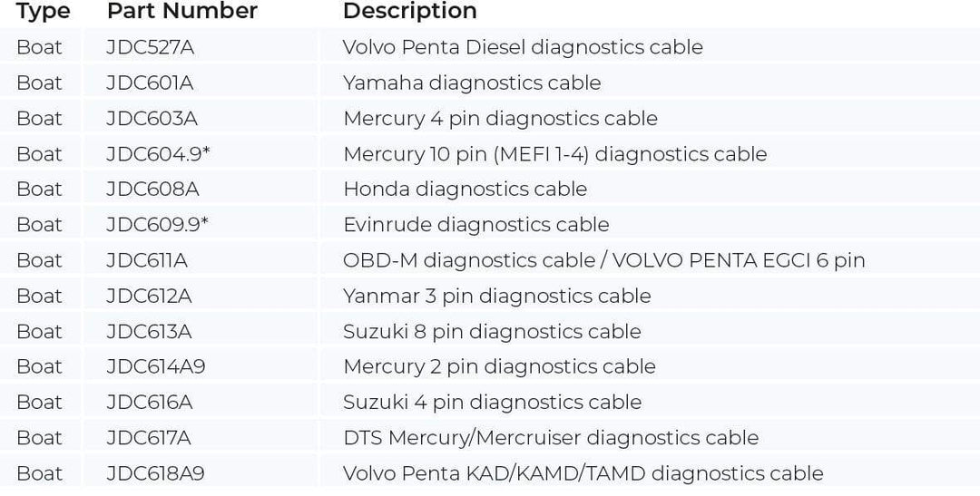Screen dimensions: 980x496
Task: Click the Evinrude diagnostics cable description
Action: click(x=475, y=224)
